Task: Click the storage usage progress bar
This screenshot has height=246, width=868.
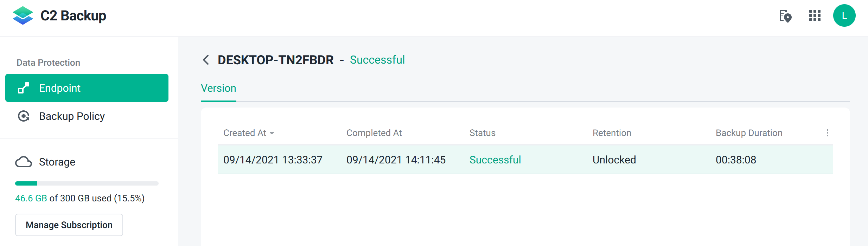Action: point(87,183)
